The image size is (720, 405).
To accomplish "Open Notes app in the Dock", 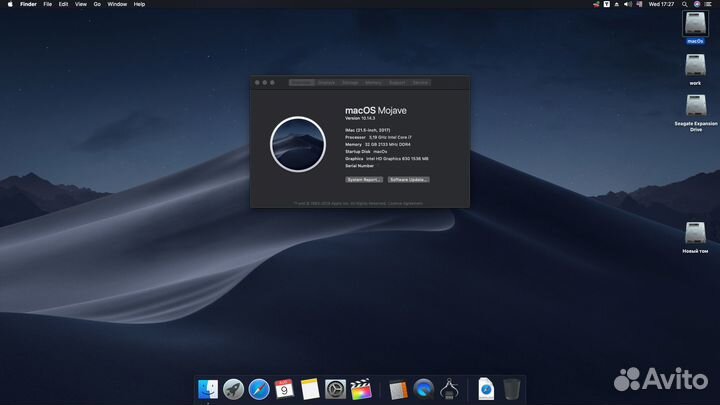I will [x=310, y=389].
